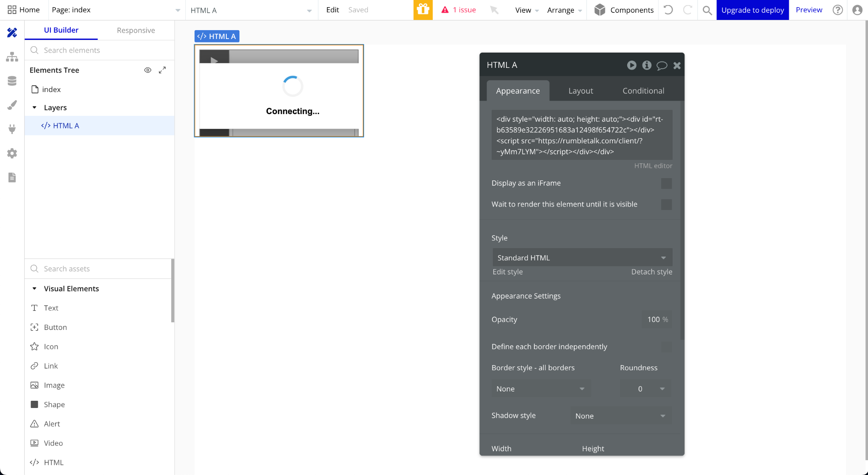The image size is (868, 475).
Task: Open the Standard HTML style dropdown
Action: coord(582,258)
